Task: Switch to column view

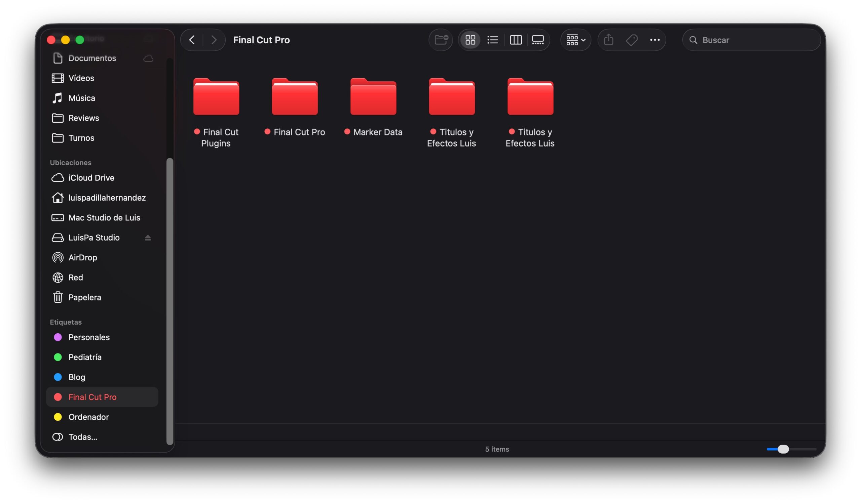Action: (516, 40)
